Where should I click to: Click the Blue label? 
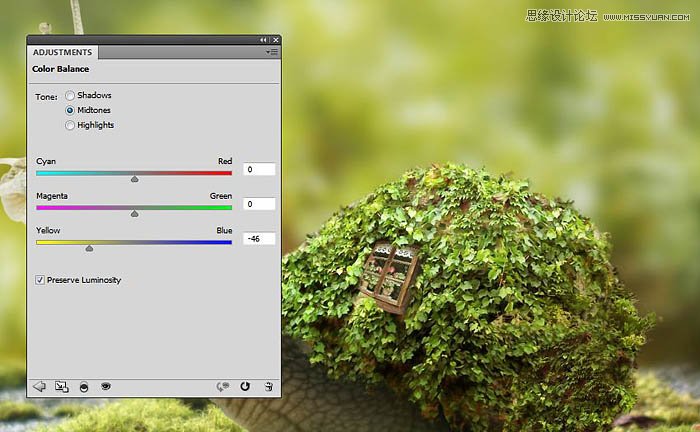224,230
